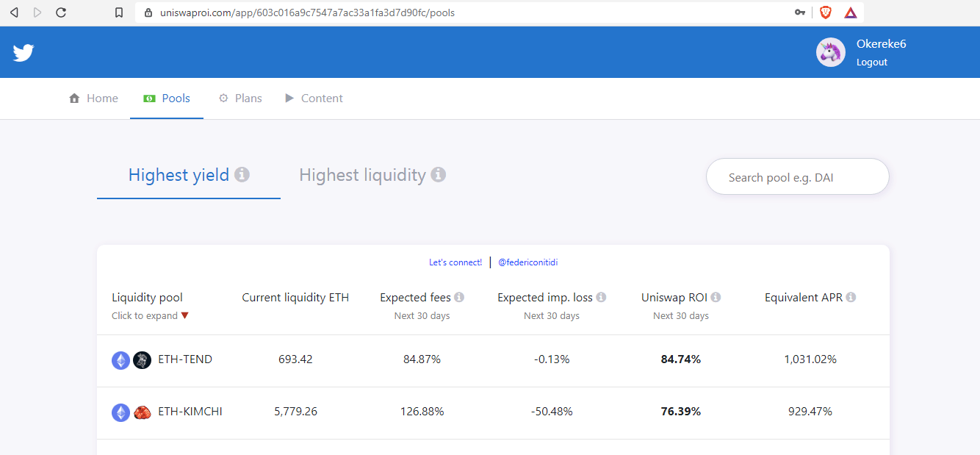
Task: Click the Ethereum icon in ETH-TEND row
Action: pos(120,360)
